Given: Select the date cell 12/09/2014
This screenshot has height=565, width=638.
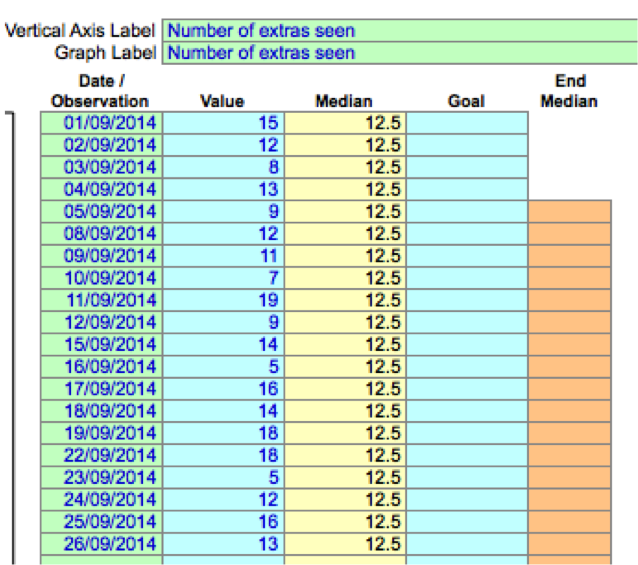Looking at the screenshot, I should click(x=102, y=323).
